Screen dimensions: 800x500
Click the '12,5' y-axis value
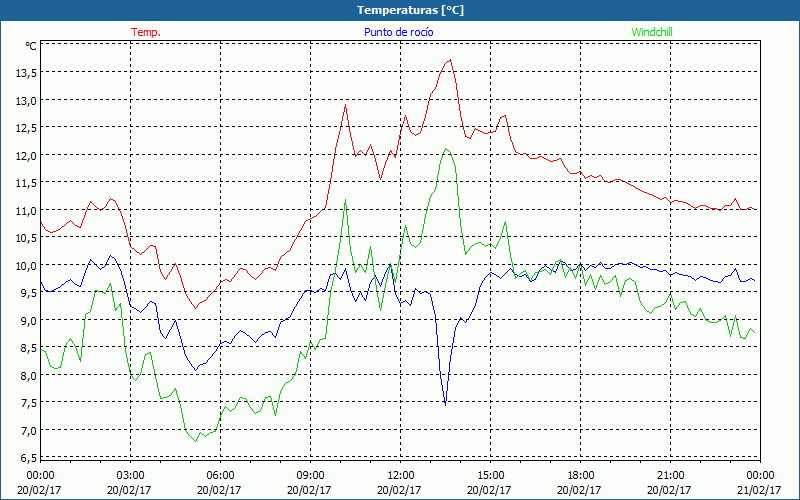tap(26, 129)
